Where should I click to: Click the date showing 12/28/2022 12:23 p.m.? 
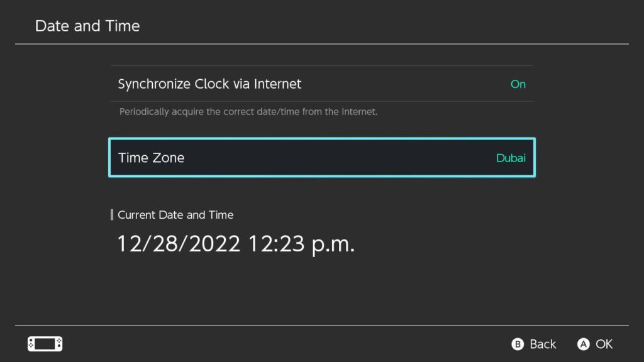(236, 243)
